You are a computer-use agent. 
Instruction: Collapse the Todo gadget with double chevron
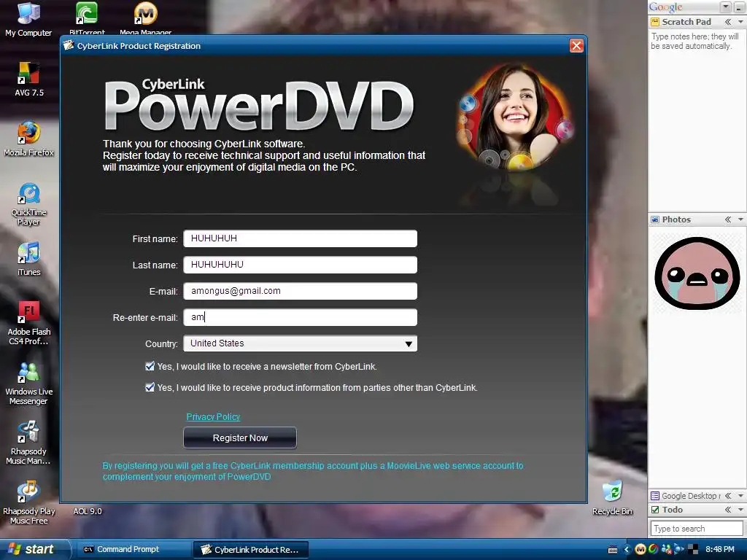pos(728,510)
